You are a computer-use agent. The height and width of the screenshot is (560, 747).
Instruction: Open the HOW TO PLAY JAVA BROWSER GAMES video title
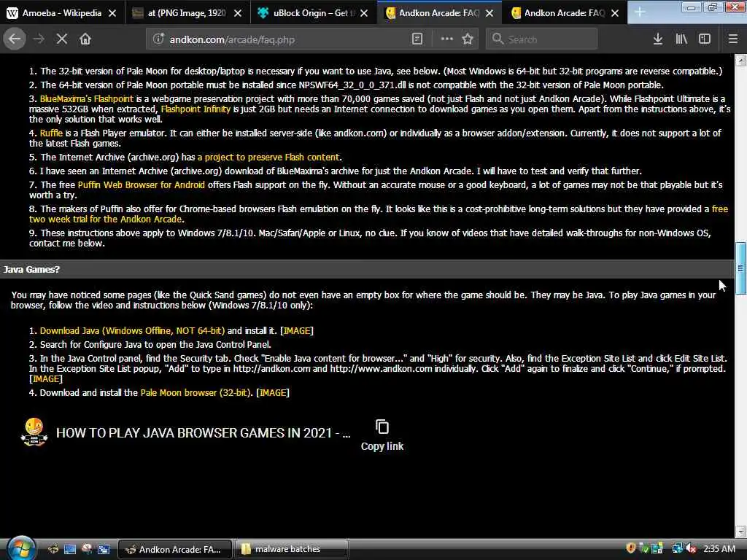pos(203,433)
